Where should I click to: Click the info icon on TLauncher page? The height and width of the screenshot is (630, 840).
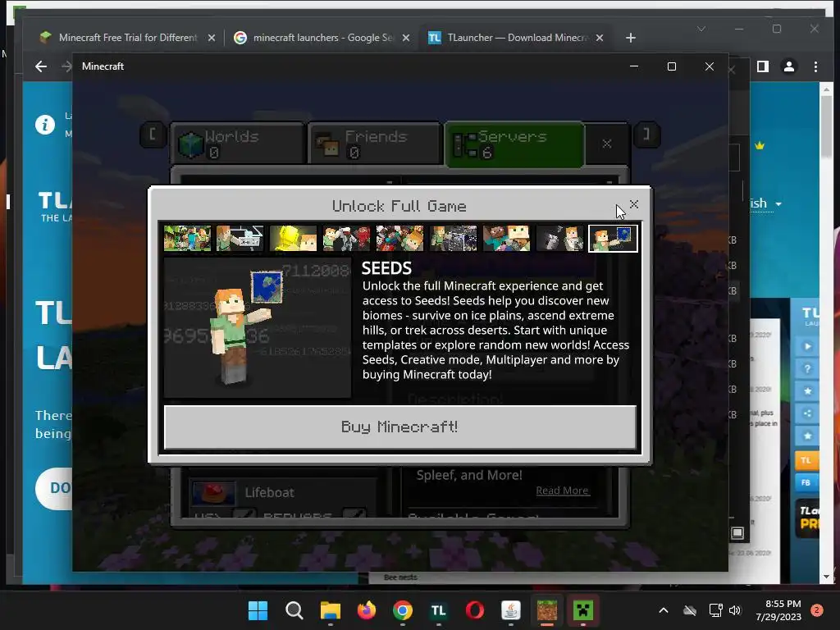45,125
